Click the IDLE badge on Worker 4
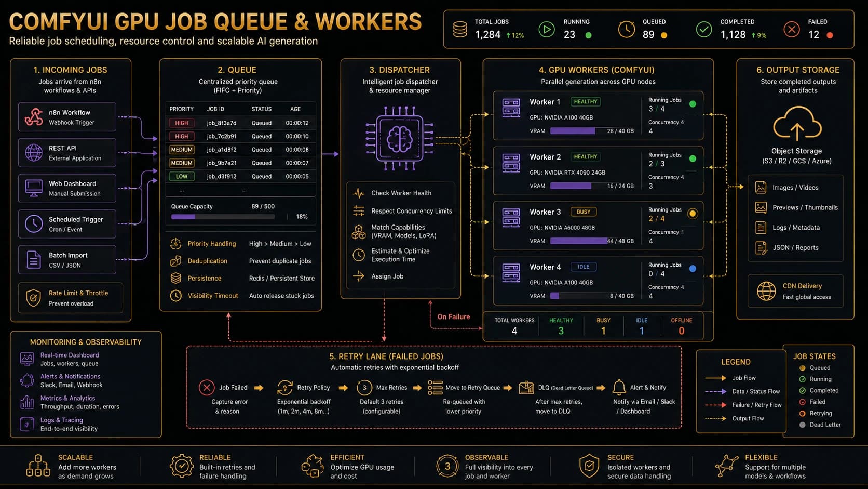Screen dimensions: 868x489 click(x=584, y=267)
